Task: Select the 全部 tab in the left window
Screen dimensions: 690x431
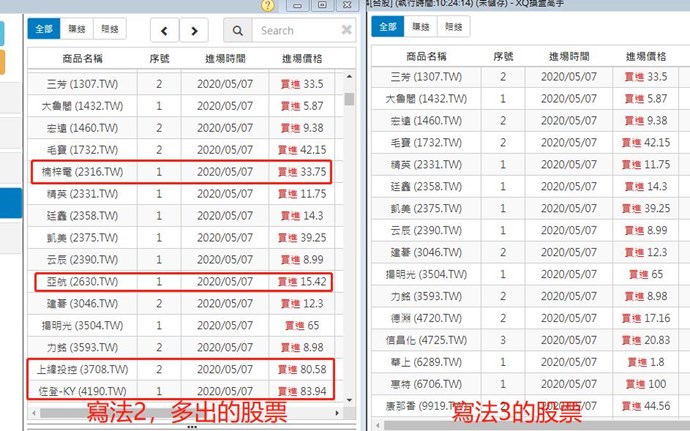Action: coord(44,29)
